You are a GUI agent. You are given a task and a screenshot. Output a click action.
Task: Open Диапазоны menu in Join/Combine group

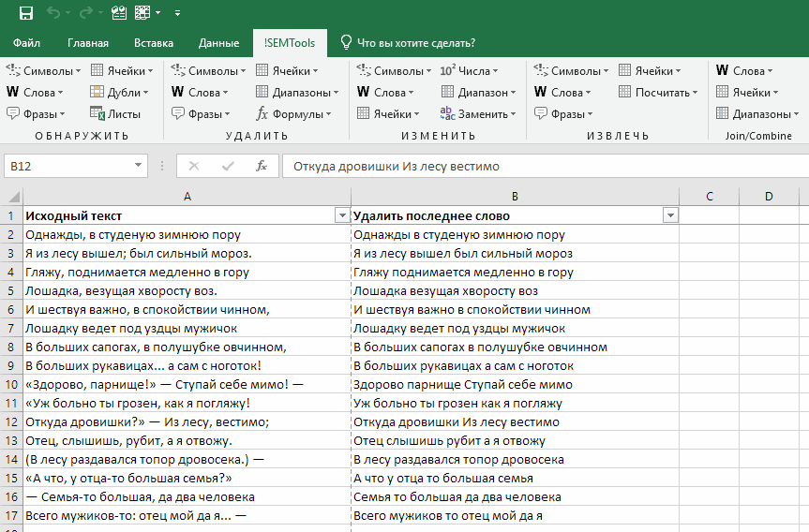tap(757, 114)
